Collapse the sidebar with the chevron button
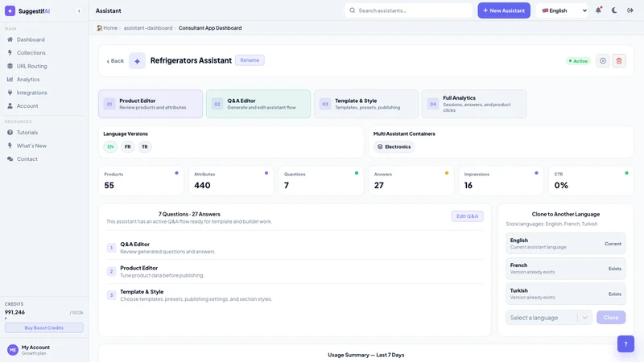The image size is (644, 362). [79, 11]
